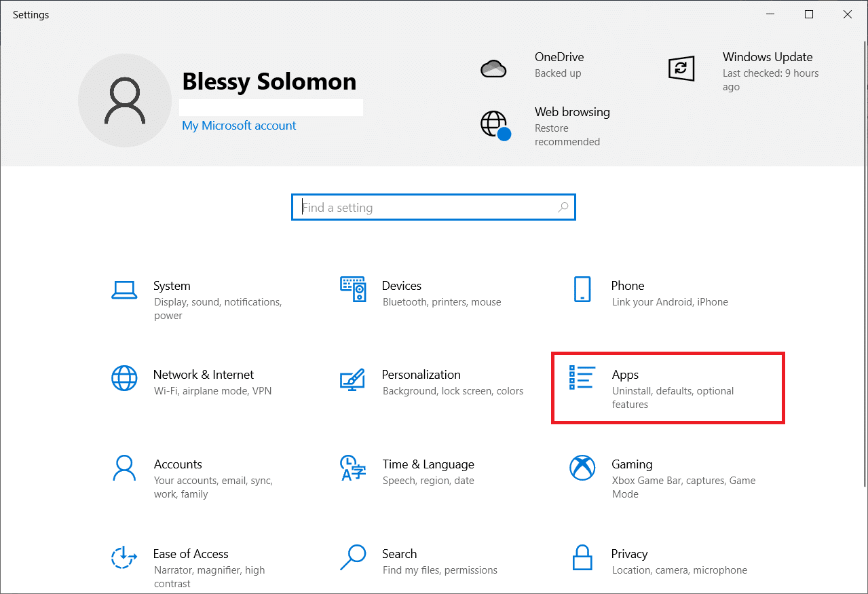The image size is (868, 594).
Task: Click the Web browsing status title
Action: pyautogui.click(x=572, y=112)
